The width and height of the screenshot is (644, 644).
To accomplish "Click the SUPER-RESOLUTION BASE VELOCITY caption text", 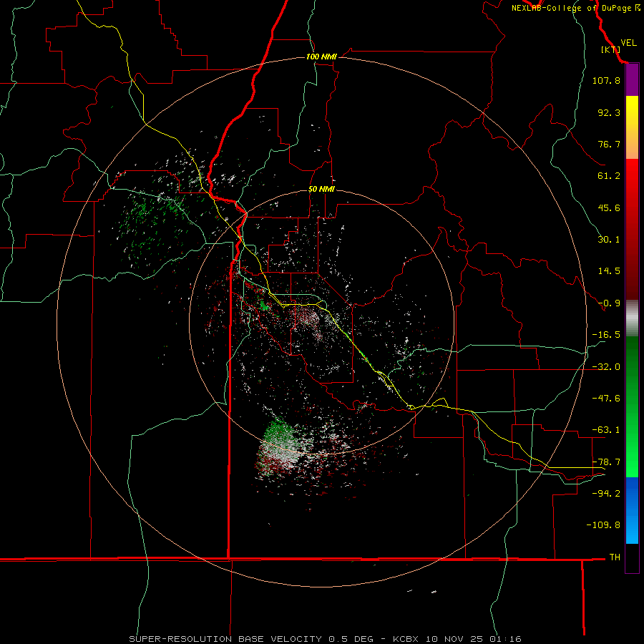I will [x=225, y=639].
